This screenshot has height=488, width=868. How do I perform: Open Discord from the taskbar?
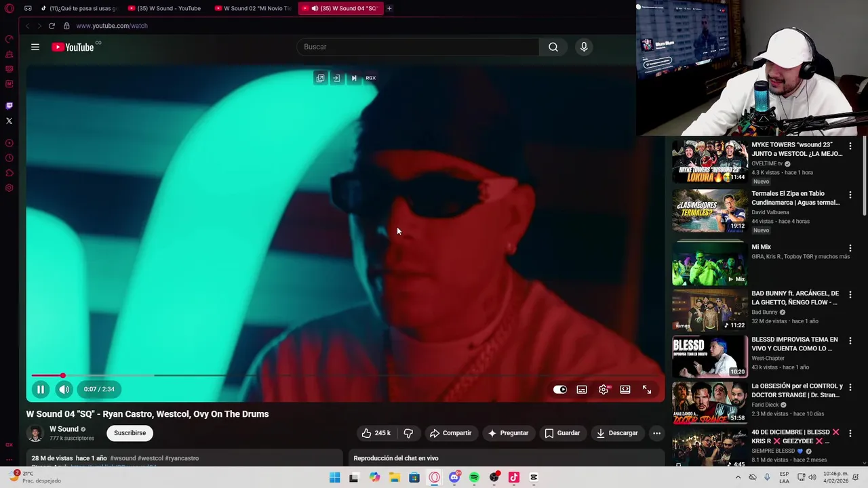pyautogui.click(x=454, y=477)
